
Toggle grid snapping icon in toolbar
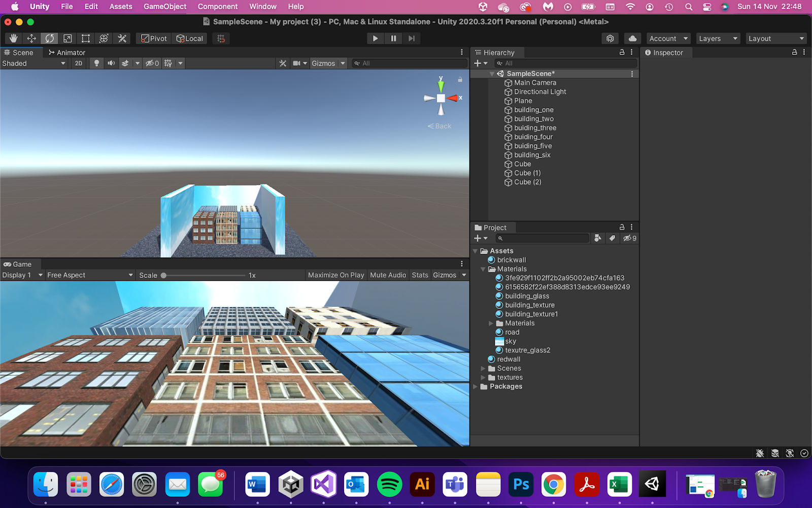coord(221,39)
